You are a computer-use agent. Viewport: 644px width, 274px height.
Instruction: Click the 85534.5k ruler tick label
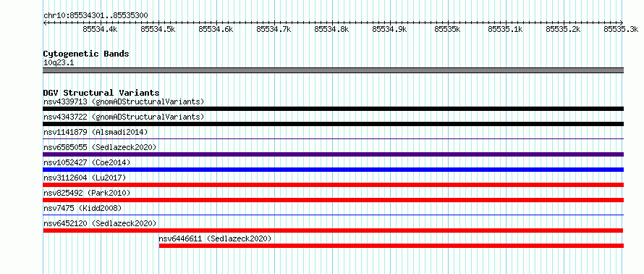pos(158,29)
